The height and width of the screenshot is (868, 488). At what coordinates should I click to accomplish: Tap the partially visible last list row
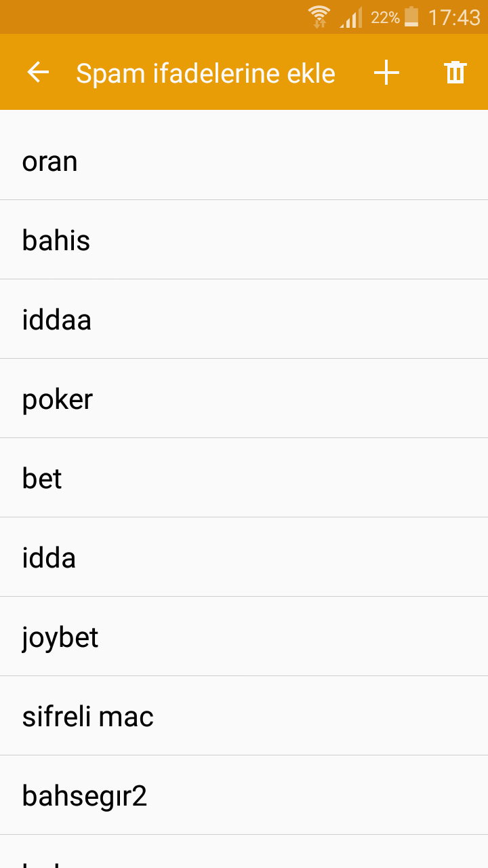tap(244, 853)
